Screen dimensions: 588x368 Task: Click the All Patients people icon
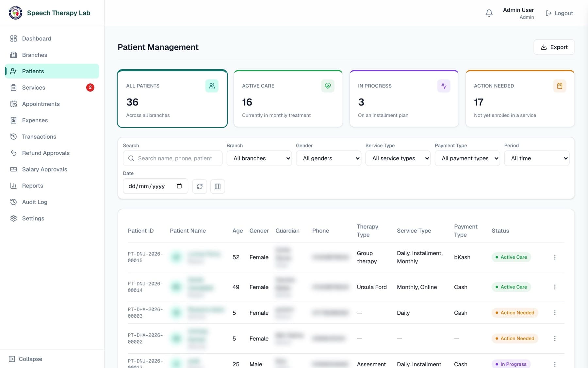212,86
